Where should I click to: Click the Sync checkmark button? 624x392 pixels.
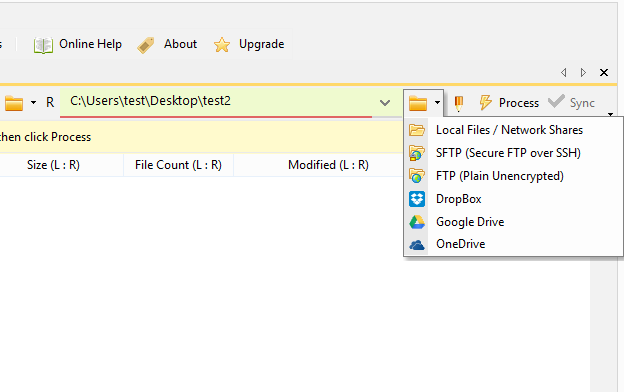coord(571,103)
